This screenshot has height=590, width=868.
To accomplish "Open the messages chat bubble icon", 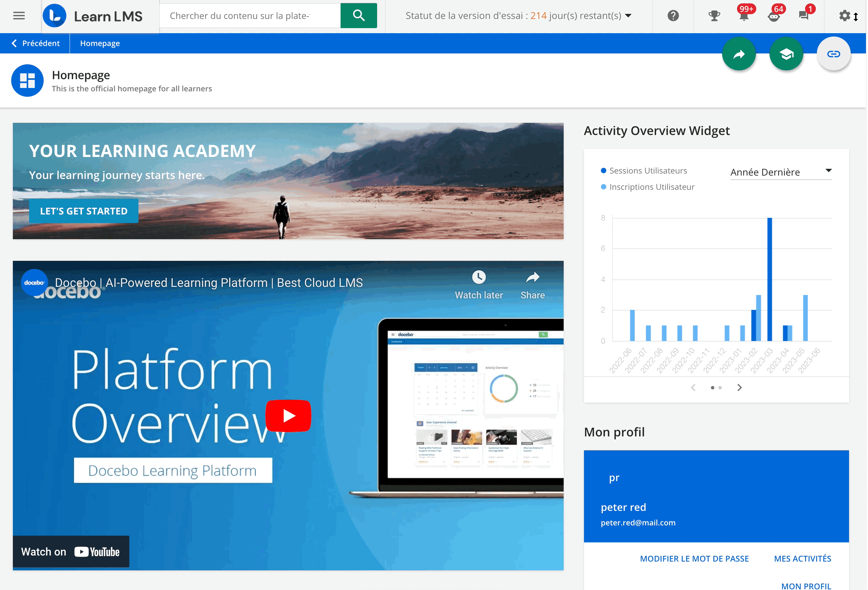I will pyautogui.click(x=803, y=16).
